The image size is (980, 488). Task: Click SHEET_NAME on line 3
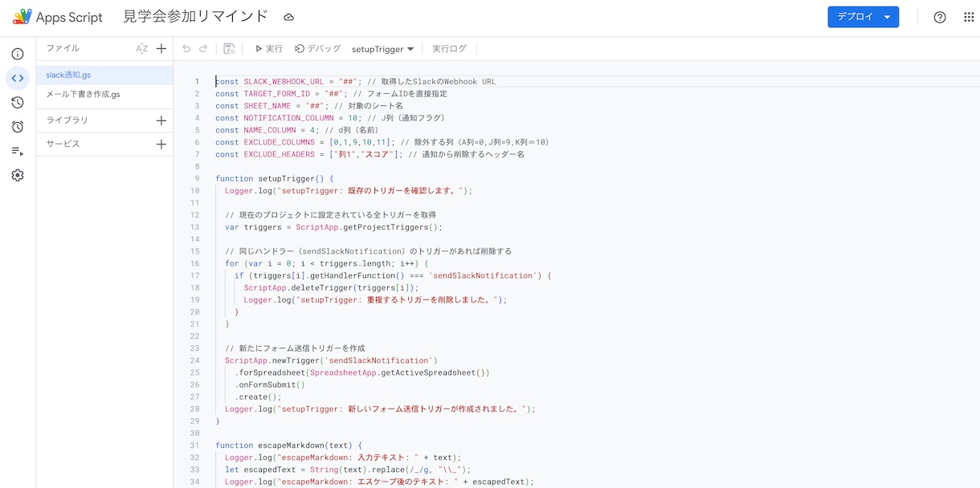click(x=267, y=106)
